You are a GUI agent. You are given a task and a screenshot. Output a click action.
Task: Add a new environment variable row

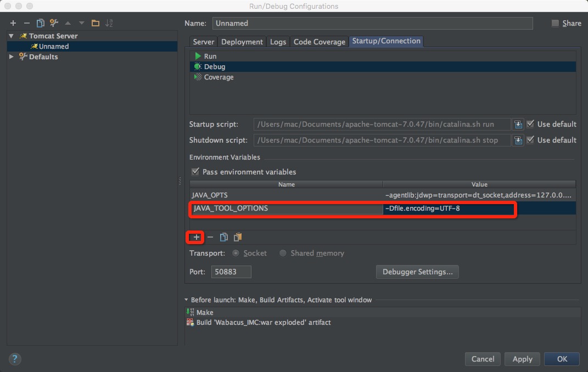click(197, 237)
